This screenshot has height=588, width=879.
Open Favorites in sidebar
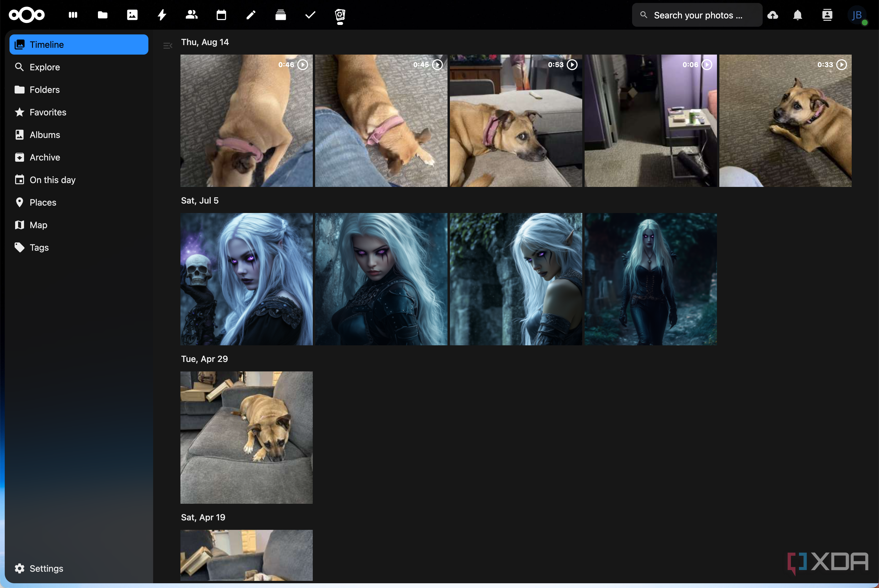pos(79,112)
